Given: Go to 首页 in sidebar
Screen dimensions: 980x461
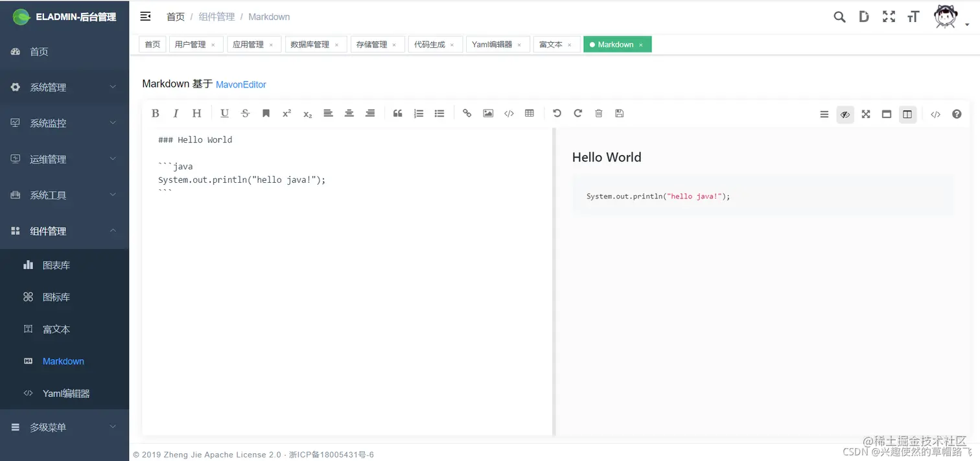Looking at the screenshot, I should (x=64, y=51).
